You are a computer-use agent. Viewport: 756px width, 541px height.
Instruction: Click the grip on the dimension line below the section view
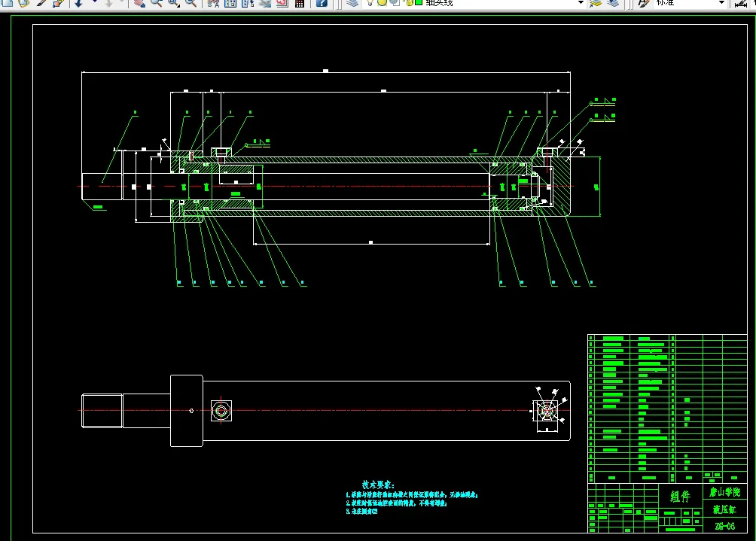[x=370, y=242]
